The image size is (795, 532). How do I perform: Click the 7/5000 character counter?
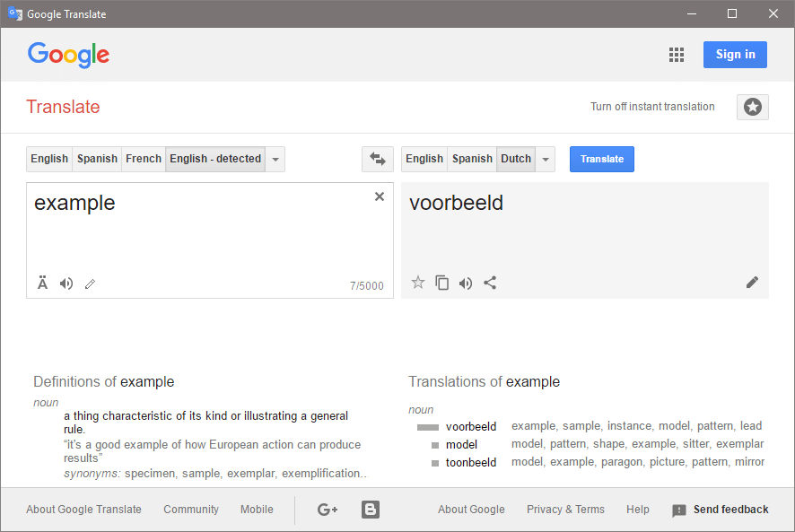pyautogui.click(x=367, y=286)
